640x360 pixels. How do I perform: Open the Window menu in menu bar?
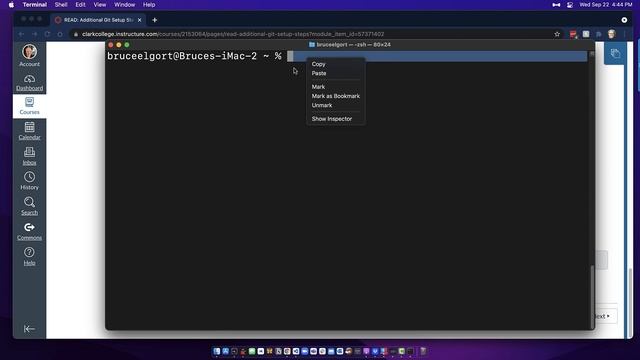pyautogui.click(x=124, y=4)
